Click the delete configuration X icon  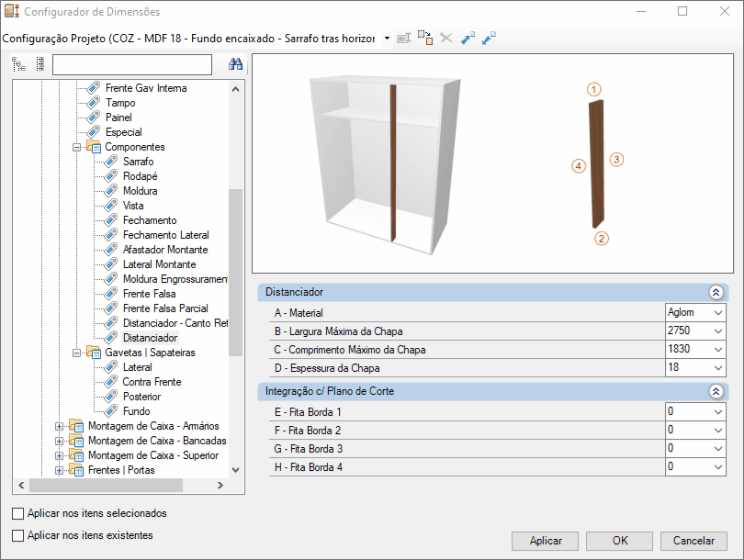coord(446,38)
